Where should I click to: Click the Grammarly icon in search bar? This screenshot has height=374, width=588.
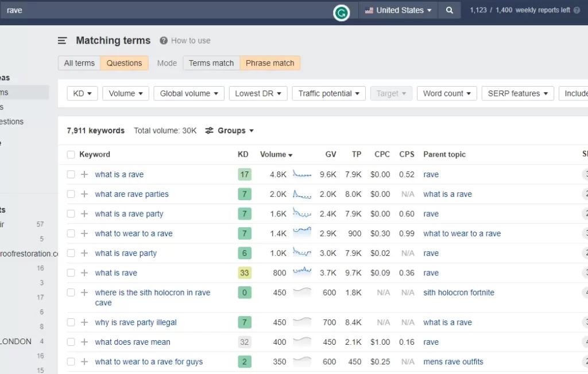click(341, 12)
